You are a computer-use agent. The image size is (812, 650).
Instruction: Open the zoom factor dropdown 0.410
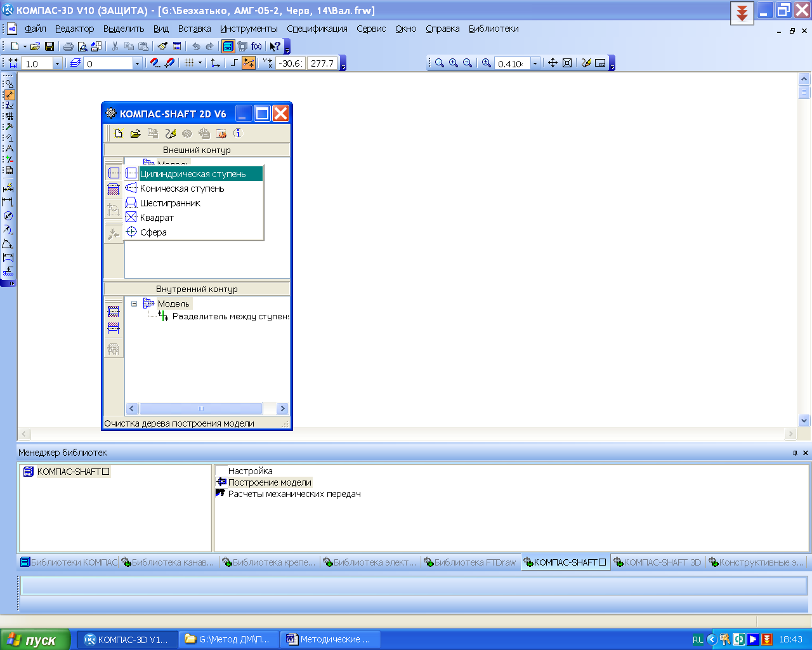tap(535, 63)
